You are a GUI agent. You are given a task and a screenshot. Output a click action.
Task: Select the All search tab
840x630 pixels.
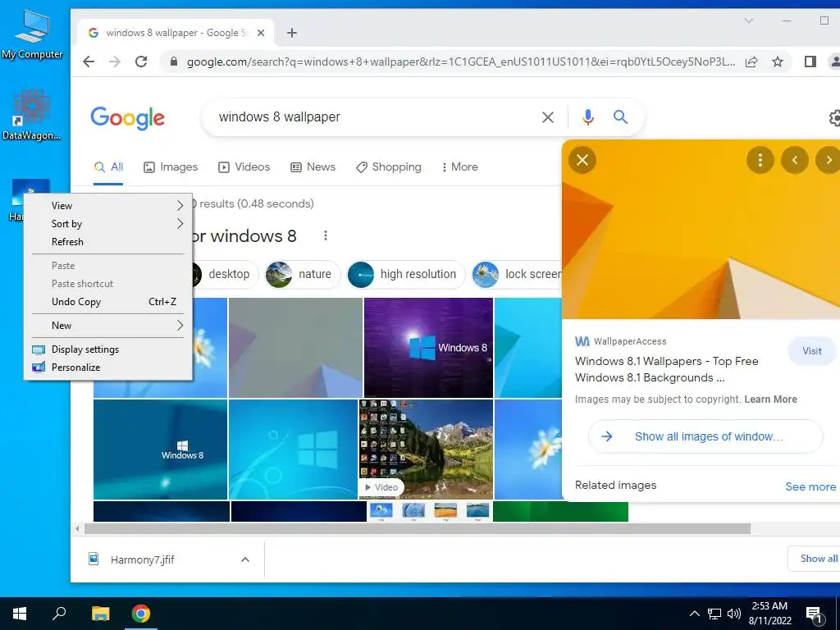pyautogui.click(x=108, y=167)
